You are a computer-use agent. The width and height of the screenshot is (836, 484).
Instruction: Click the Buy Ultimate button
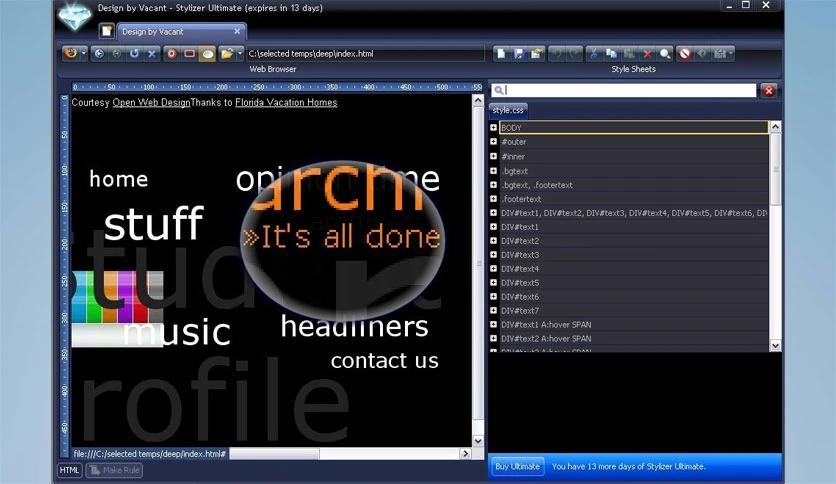click(x=517, y=466)
